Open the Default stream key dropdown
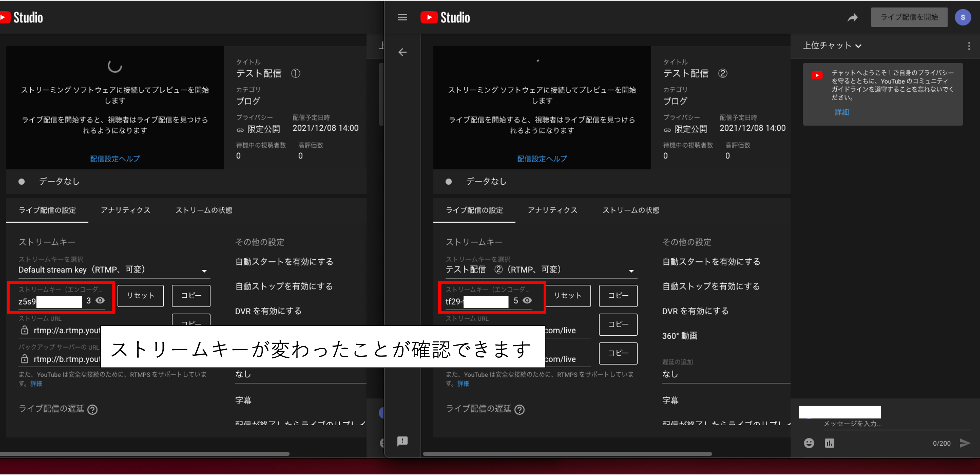The height and width of the screenshot is (475, 980). [x=204, y=271]
